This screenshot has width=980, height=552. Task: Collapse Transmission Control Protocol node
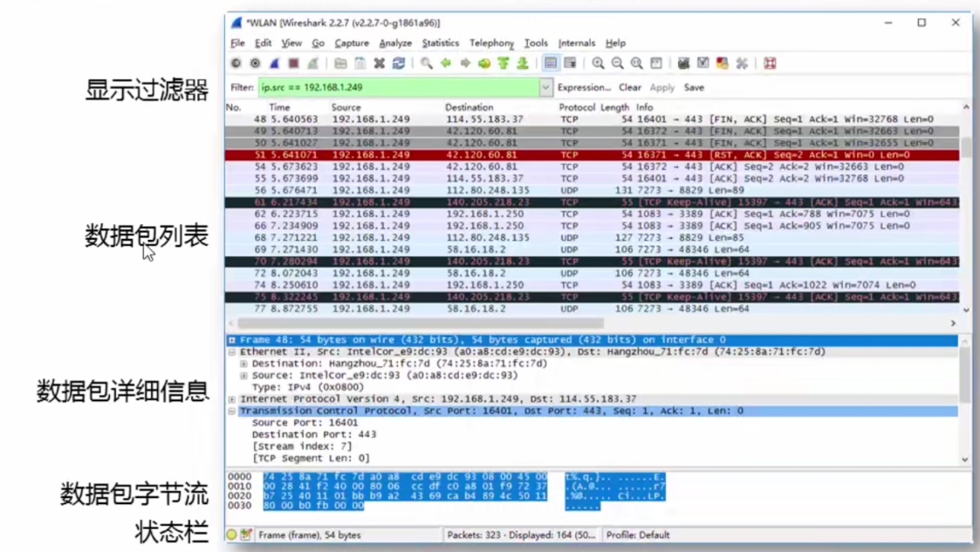pos(232,412)
